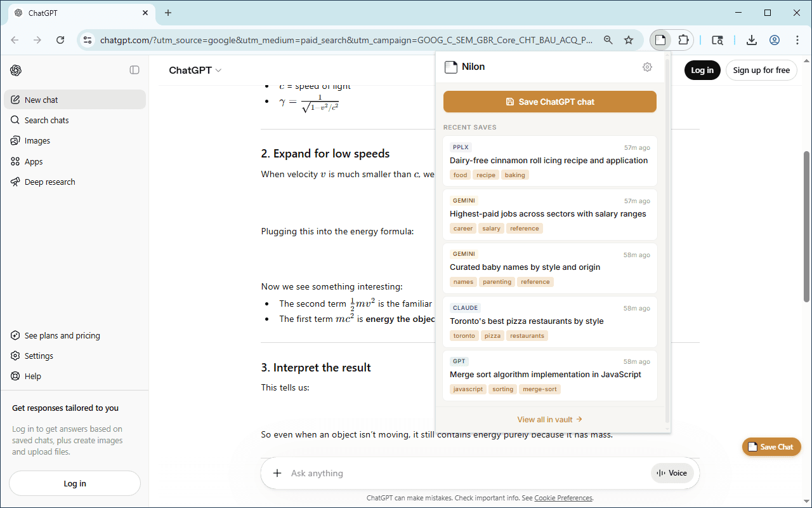Toggle the ChatGPT sidebar collapse icon
The image size is (812, 508).
pyautogui.click(x=134, y=70)
